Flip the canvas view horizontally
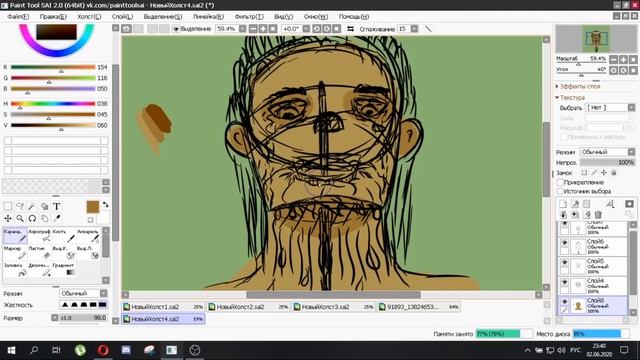 point(351,29)
